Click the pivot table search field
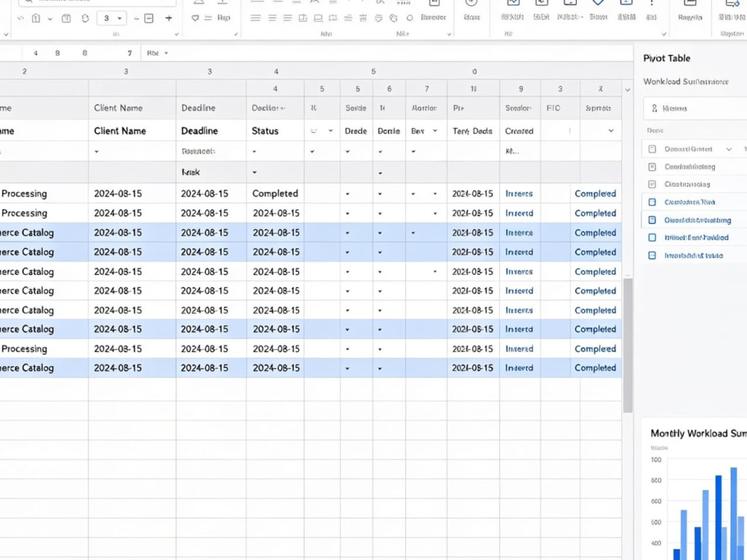The height and width of the screenshot is (560, 747). (x=695, y=108)
